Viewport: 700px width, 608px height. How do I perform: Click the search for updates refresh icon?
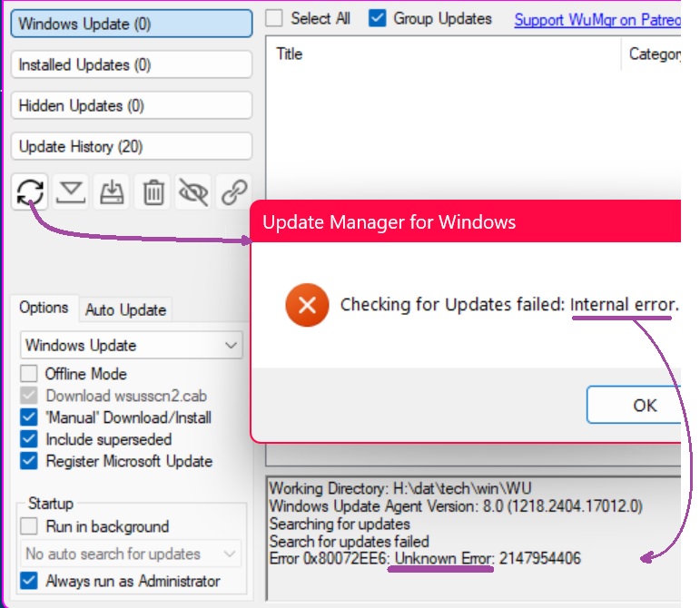click(30, 191)
